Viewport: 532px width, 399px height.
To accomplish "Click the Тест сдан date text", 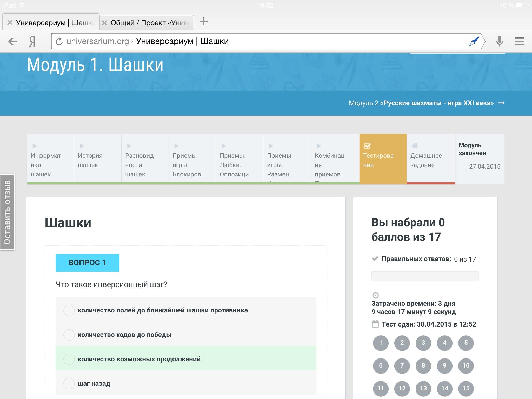I will (x=429, y=324).
